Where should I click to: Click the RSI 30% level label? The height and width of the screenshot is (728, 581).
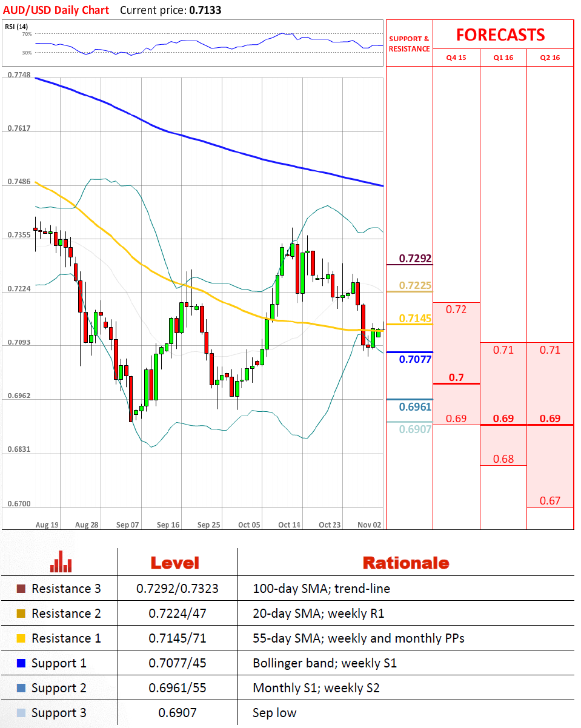(x=27, y=53)
